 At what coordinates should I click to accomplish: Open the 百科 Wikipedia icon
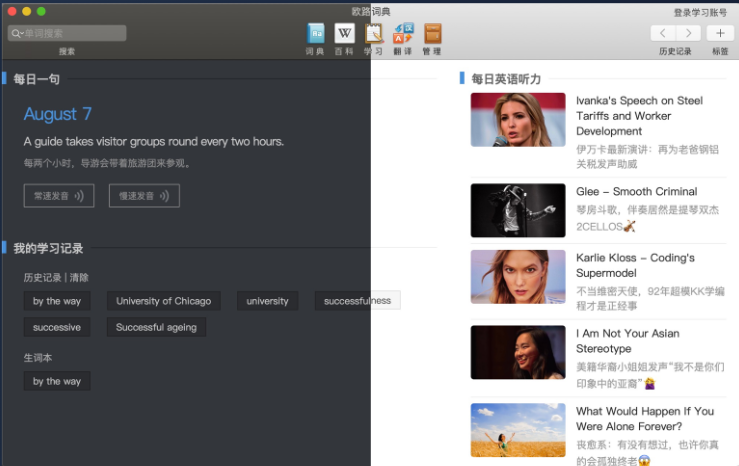[344, 34]
